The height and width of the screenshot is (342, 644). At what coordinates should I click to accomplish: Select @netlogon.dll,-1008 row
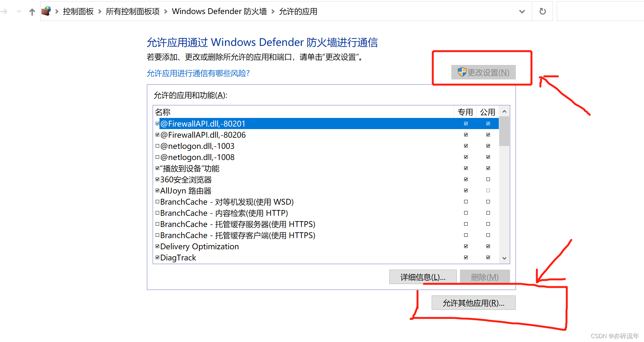click(x=326, y=157)
